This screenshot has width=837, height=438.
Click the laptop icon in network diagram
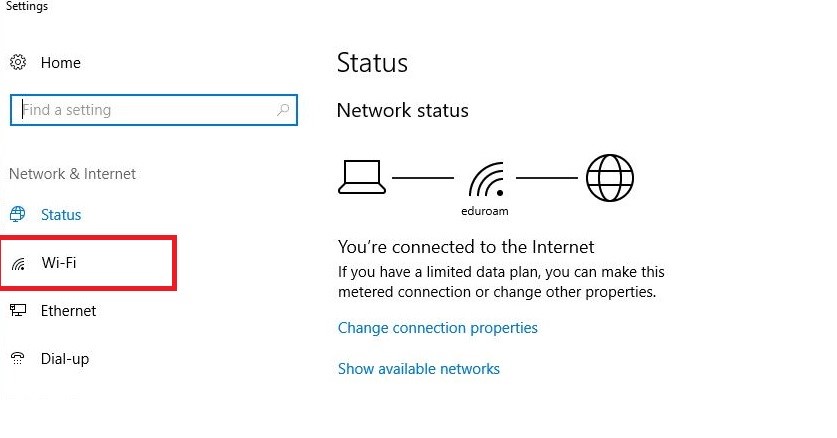[x=360, y=177]
